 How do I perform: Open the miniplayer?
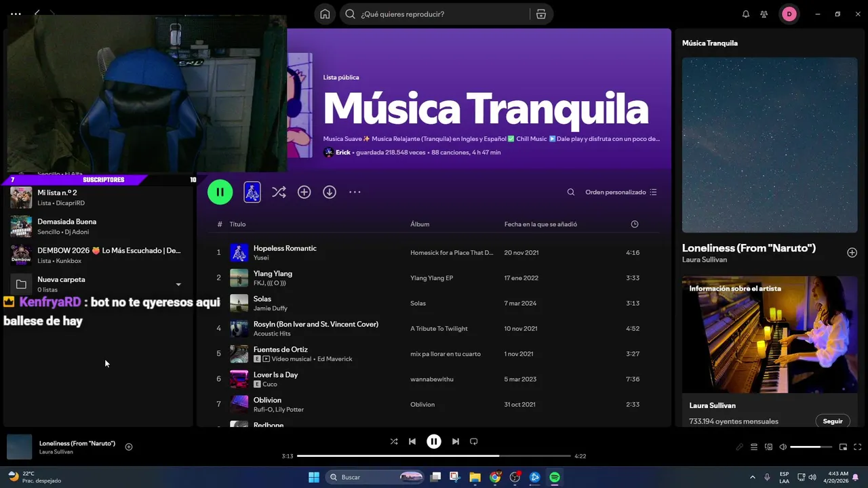click(x=843, y=447)
